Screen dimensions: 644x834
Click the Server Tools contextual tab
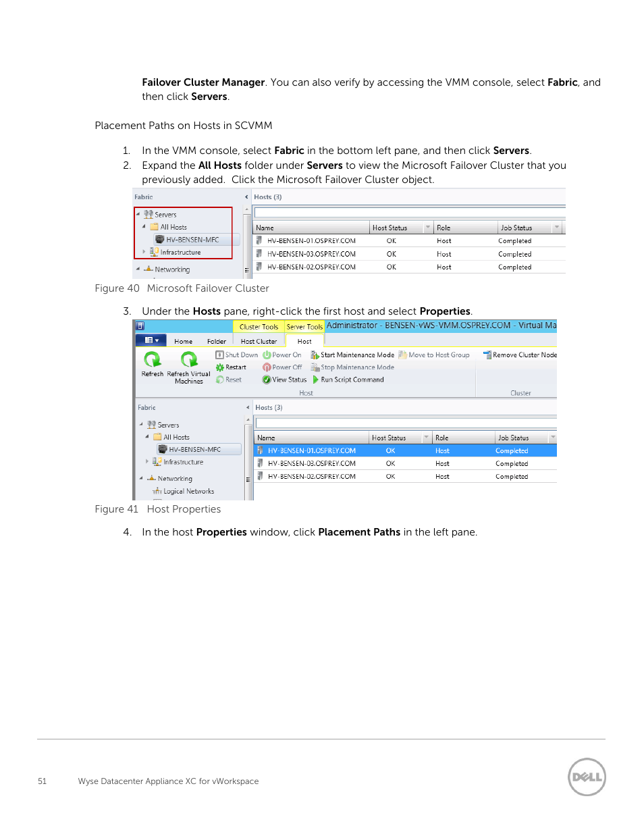pyautogui.click(x=304, y=326)
